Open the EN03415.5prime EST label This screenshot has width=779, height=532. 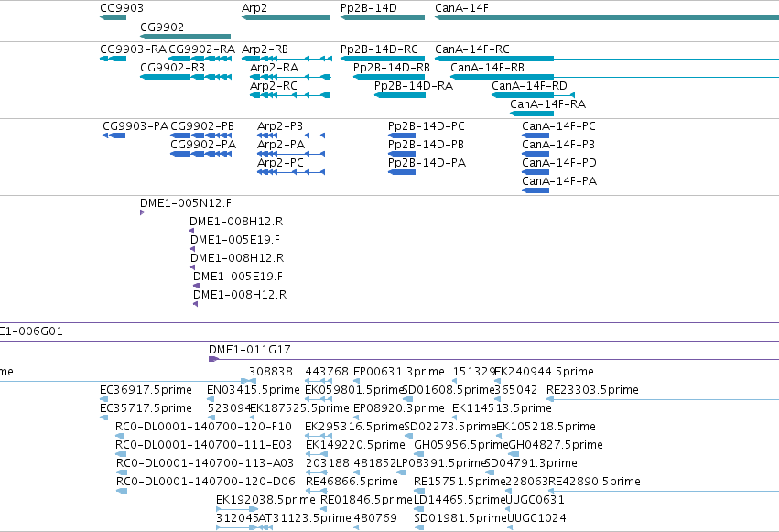coord(254,390)
